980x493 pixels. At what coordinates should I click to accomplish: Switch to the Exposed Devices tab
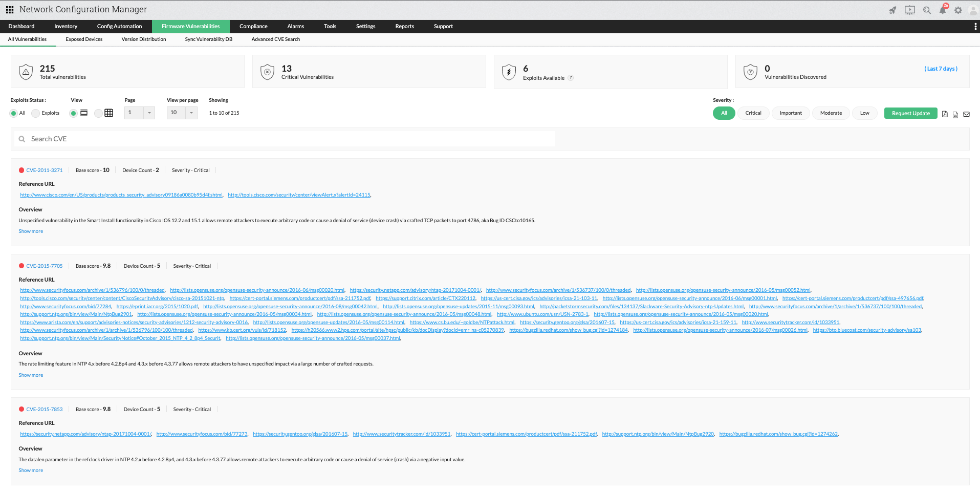(83, 39)
